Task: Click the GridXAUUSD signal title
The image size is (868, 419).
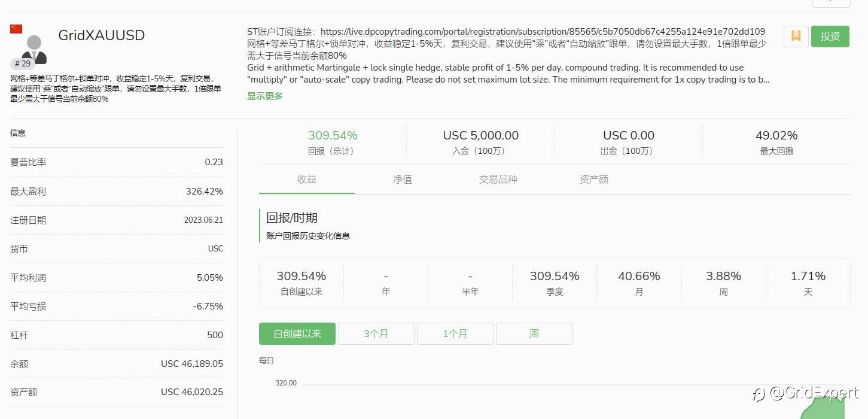Action: (102, 35)
